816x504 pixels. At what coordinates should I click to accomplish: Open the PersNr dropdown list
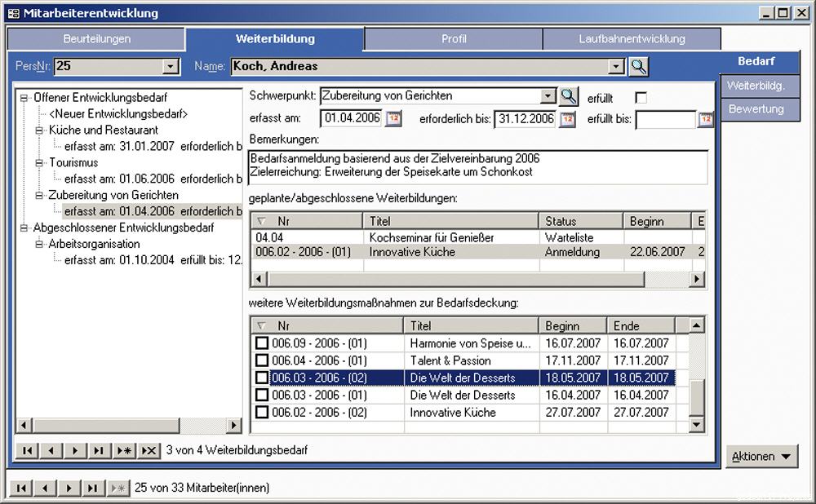click(171, 67)
